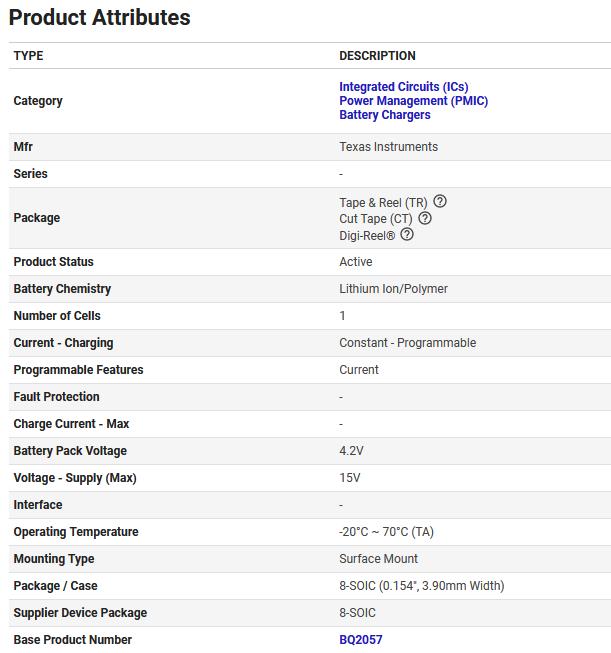Click the Active product status value

(355, 262)
